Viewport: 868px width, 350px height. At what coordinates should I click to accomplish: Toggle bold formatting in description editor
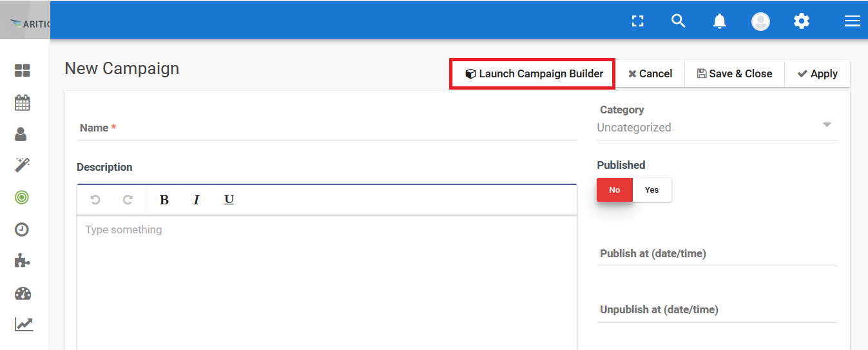[164, 200]
